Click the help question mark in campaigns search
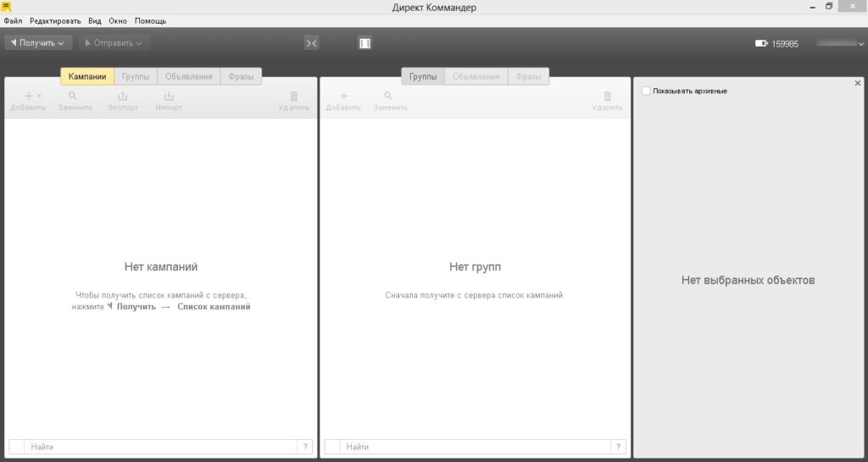Image resolution: width=868 pixels, height=462 pixels. click(305, 447)
